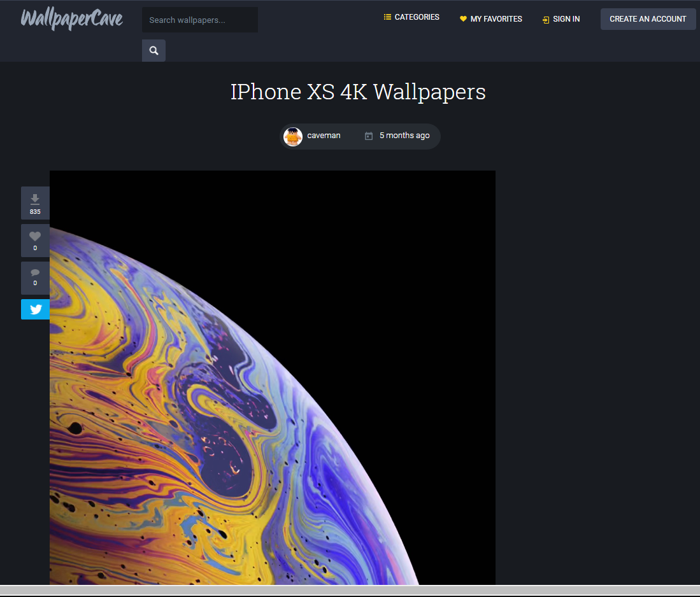The height and width of the screenshot is (597, 700).
Task: Click the caveman avatar image
Action: 293,137
